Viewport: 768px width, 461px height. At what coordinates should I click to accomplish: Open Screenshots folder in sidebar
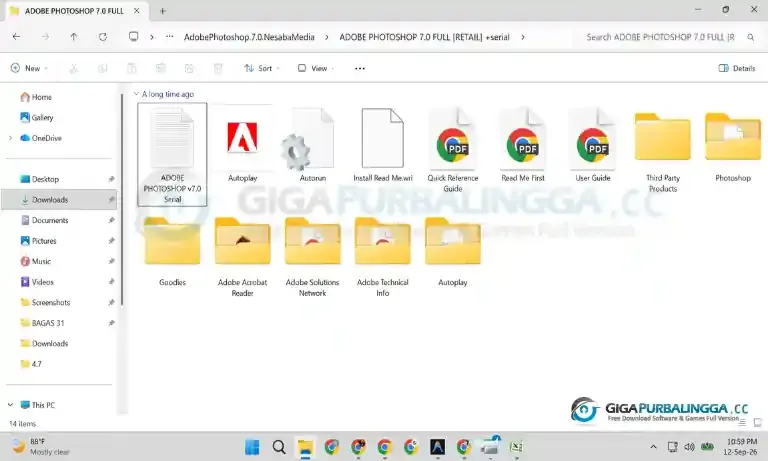point(45,303)
